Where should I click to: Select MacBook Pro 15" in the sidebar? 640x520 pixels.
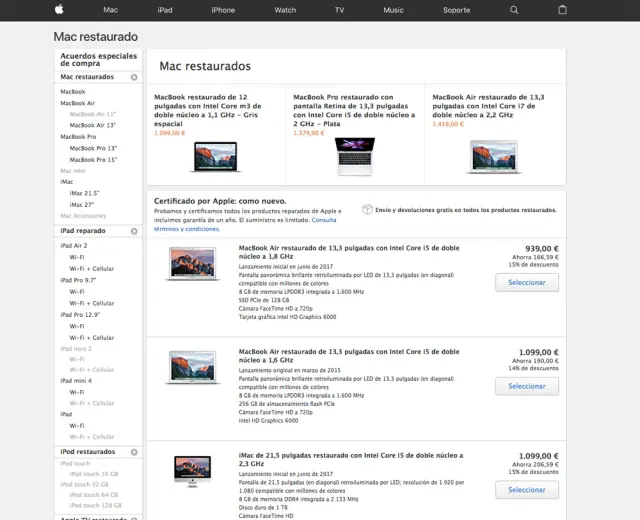(93, 159)
